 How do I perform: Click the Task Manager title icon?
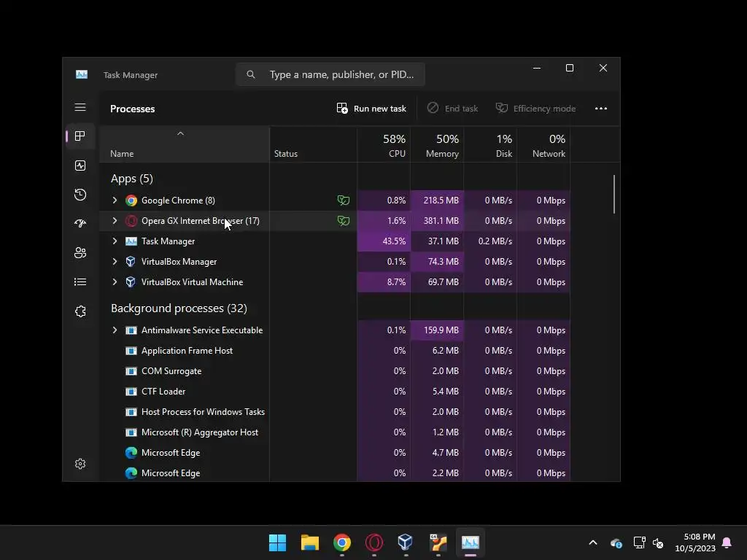[82, 75]
